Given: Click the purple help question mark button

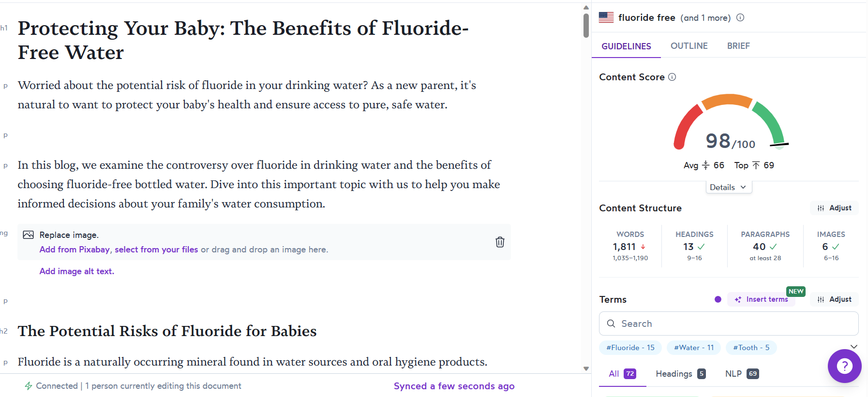Looking at the screenshot, I should pyautogui.click(x=844, y=366).
